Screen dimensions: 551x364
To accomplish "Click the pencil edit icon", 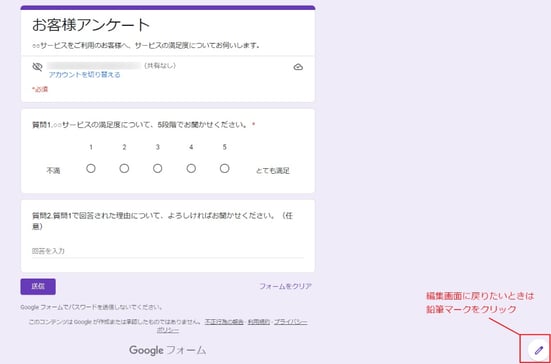I will (x=538, y=350).
